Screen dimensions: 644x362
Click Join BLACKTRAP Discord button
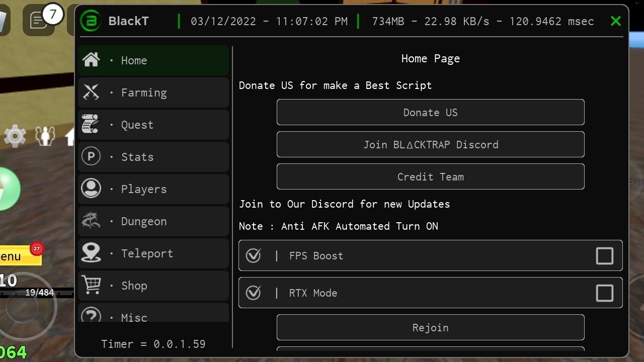[430, 144]
